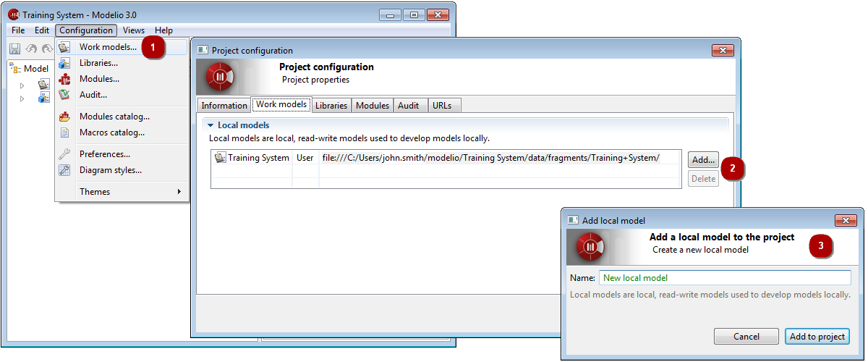Click the Diagram styles icon
The height and width of the screenshot is (362, 868).
(64, 170)
